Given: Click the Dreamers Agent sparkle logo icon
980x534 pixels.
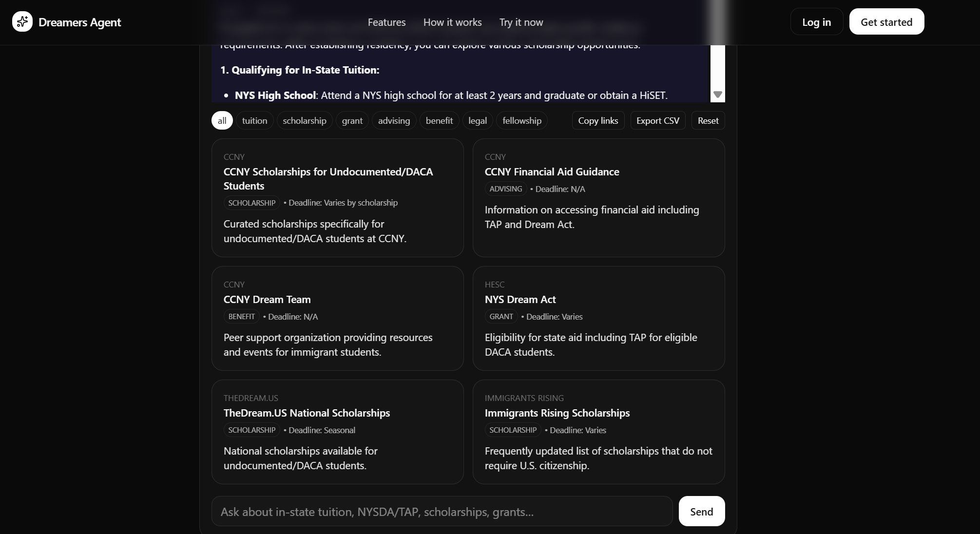Looking at the screenshot, I should click(x=22, y=22).
